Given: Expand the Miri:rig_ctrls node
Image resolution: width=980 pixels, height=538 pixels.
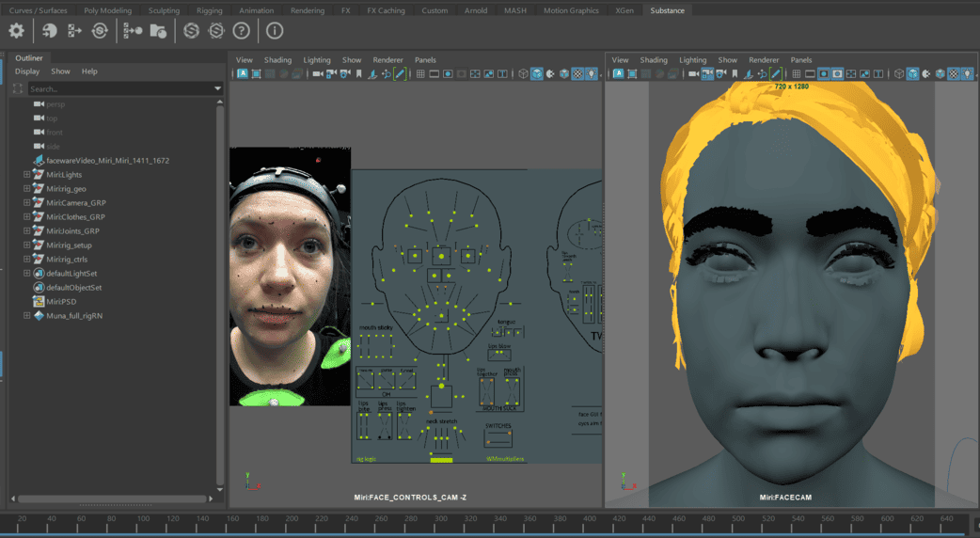Looking at the screenshot, I should click(26, 259).
